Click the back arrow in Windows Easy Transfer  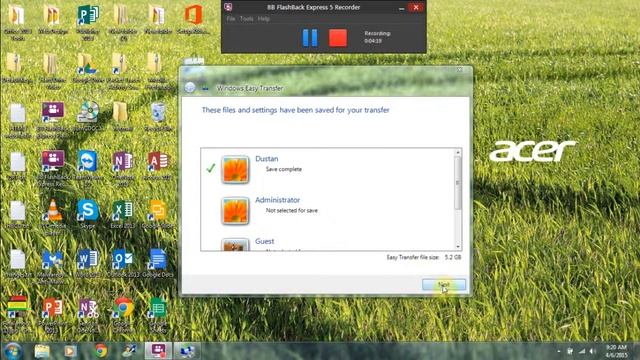(190, 87)
